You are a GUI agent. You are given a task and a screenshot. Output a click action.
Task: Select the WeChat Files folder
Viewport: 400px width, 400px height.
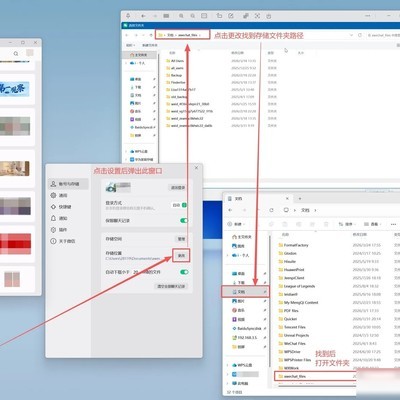292,343
